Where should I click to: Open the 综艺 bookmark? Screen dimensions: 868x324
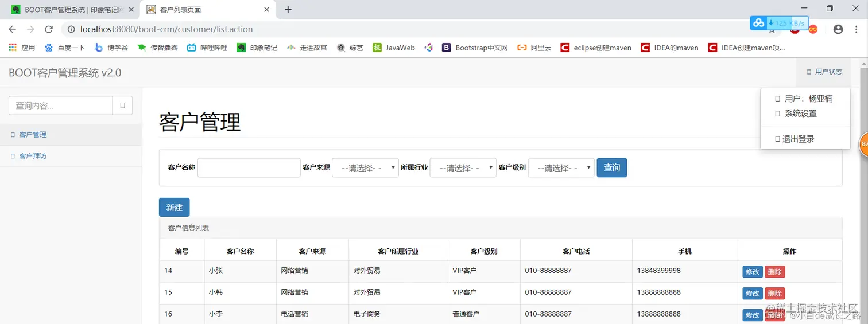pyautogui.click(x=350, y=48)
